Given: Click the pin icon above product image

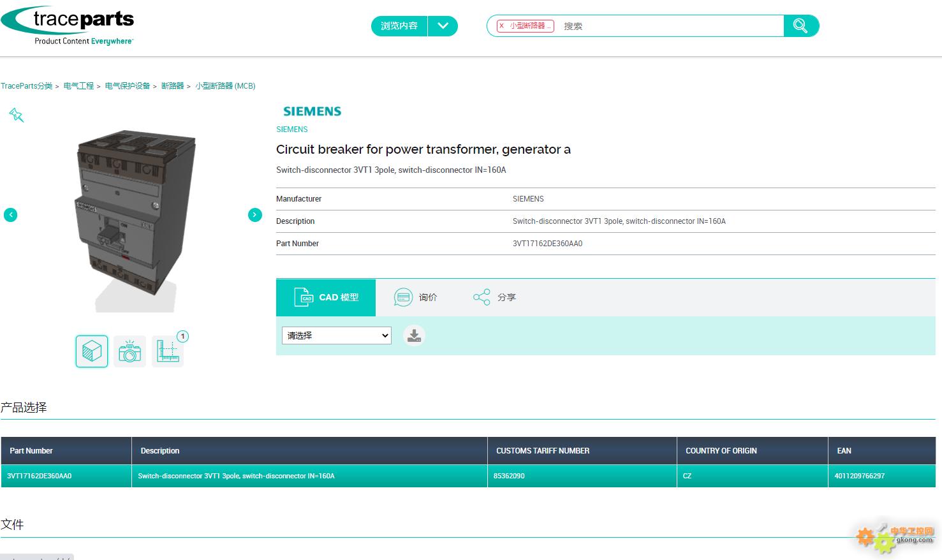Looking at the screenshot, I should [16, 115].
